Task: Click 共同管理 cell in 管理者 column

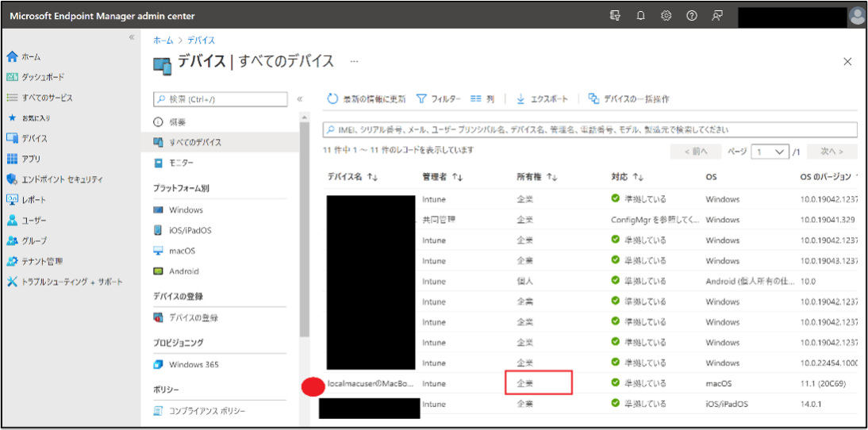Action: [x=439, y=219]
